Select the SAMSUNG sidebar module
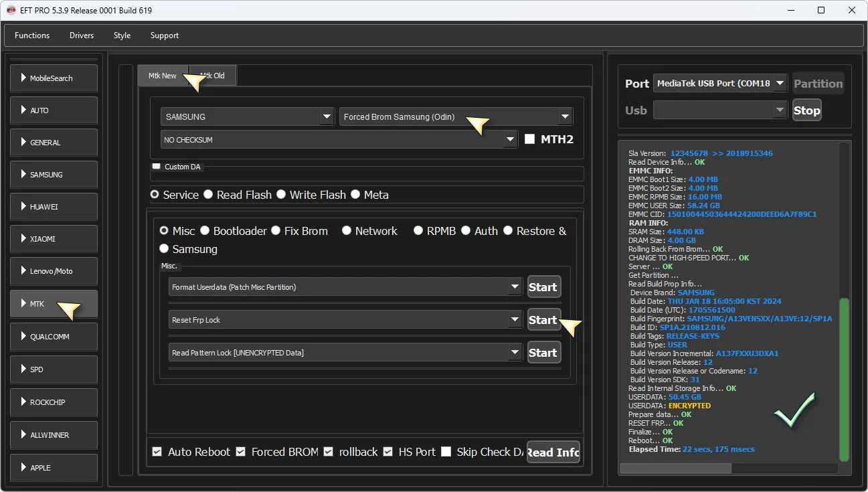Image resolution: width=868 pixels, height=492 pixels. [x=54, y=175]
